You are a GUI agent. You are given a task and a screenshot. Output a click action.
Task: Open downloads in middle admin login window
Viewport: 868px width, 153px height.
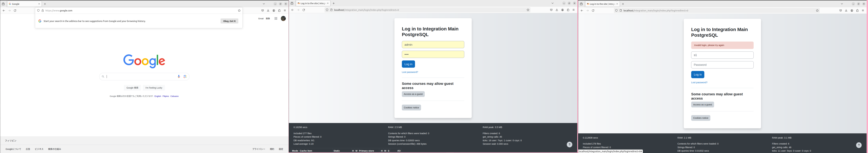[x=557, y=10]
